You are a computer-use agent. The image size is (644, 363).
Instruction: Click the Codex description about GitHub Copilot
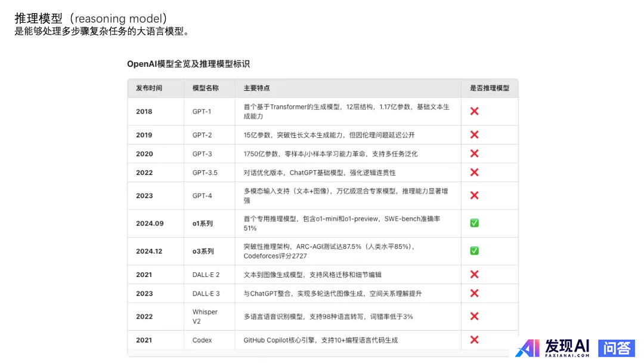(321, 340)
